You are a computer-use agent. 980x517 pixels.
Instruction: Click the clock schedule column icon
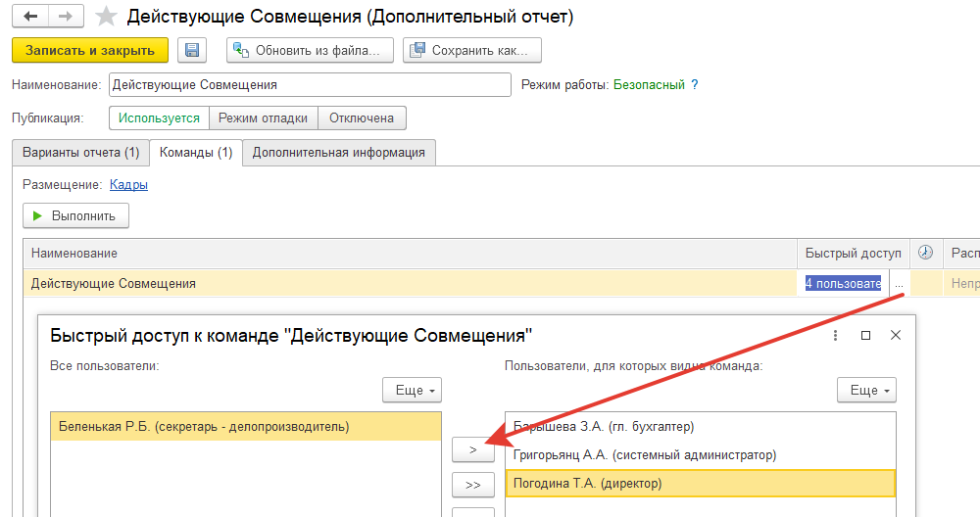pos(926,253)
